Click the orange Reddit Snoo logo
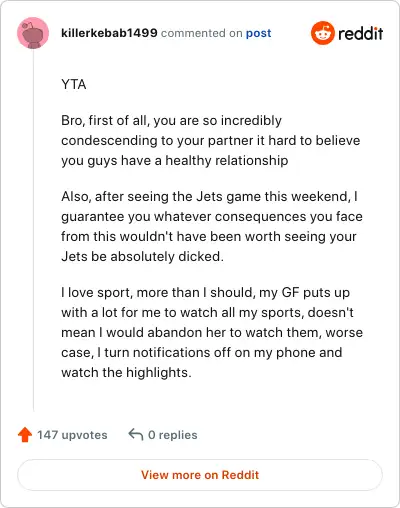This screenshot has height=508, width=400. [323, 33]
